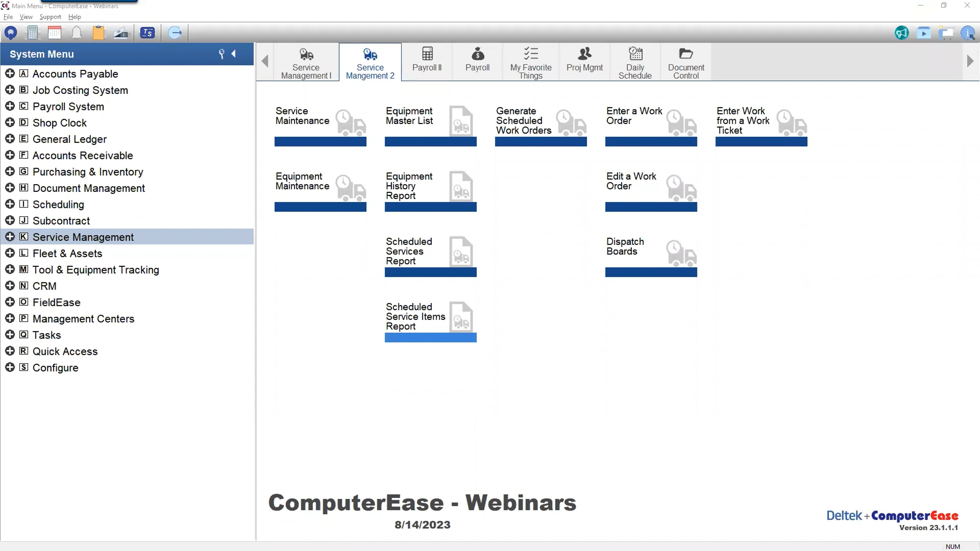980x551 pixels.
Task: Open the Service Maintenance tile
Action: pyautogui.click(x=320, y=125)
